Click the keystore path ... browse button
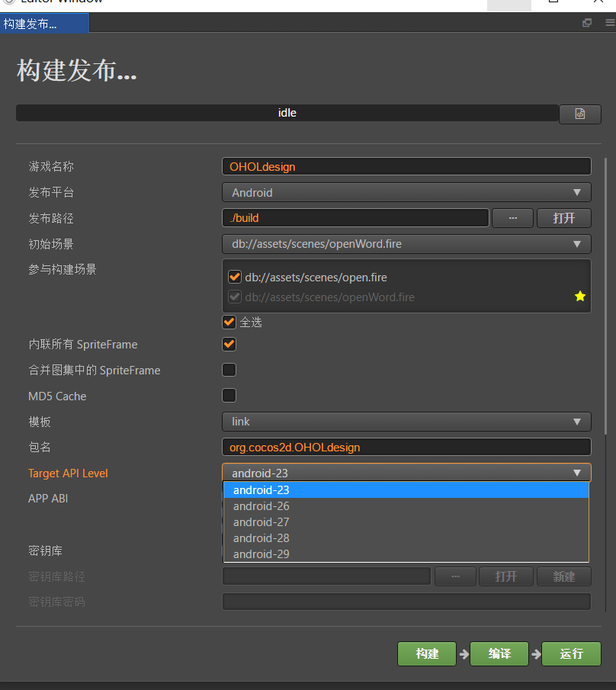616x690 pixels. (455, 576)
